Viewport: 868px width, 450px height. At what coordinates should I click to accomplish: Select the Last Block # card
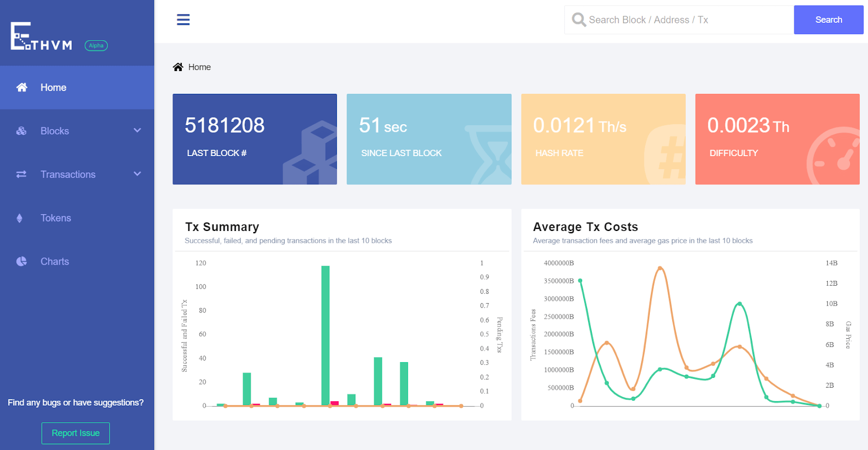[x=254, y=139]
